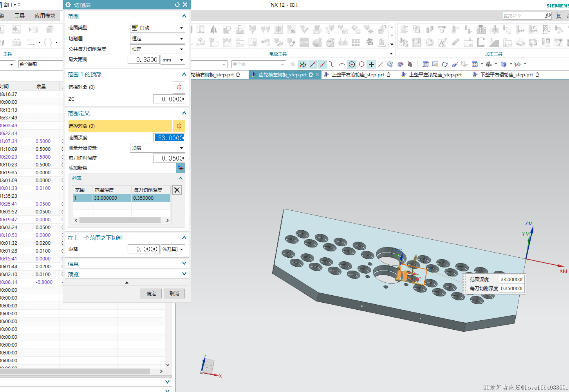This screenshot has width=569, height=392.
Task: Open the 工具 ribbon tab
Action: pos(20,16)
